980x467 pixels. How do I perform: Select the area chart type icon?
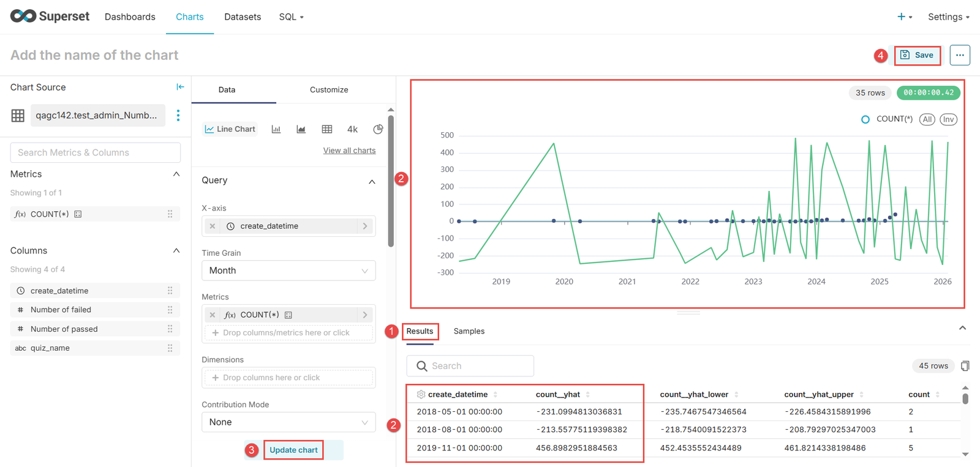301,129
